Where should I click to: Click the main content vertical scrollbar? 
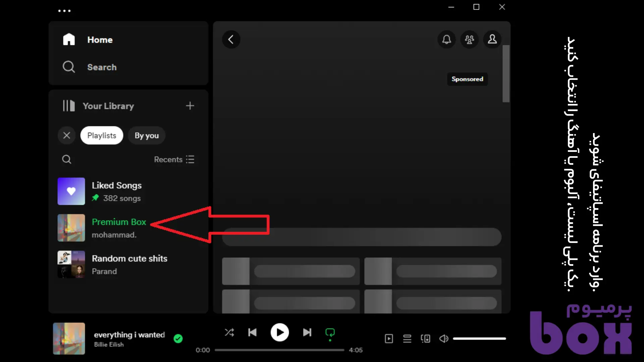tap(506, 74)
